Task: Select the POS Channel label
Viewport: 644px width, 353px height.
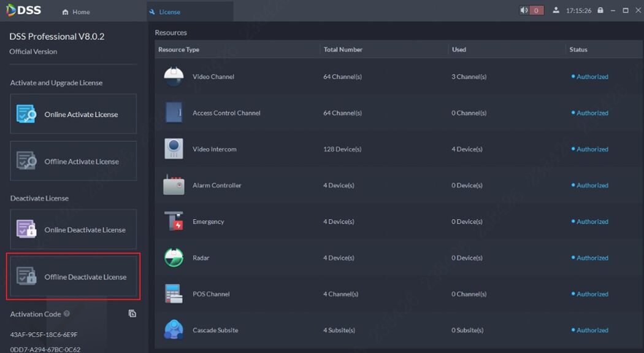Action: coord(211,294)
